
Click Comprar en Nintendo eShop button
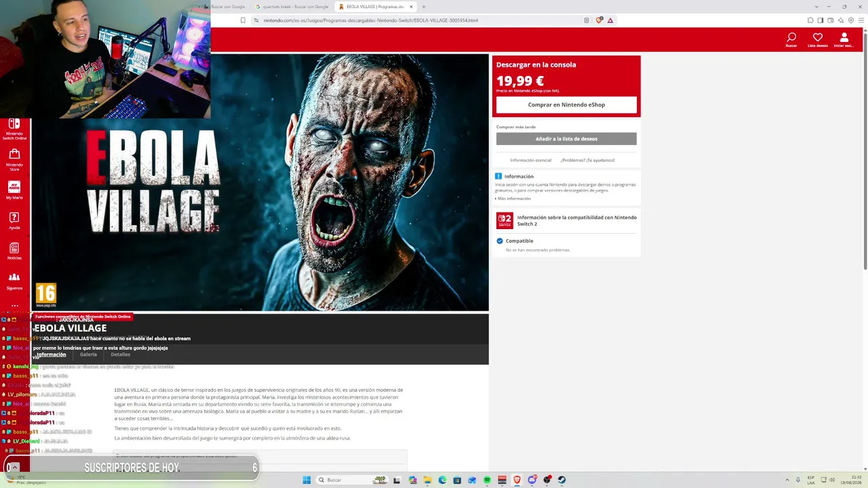coord(566,104)
